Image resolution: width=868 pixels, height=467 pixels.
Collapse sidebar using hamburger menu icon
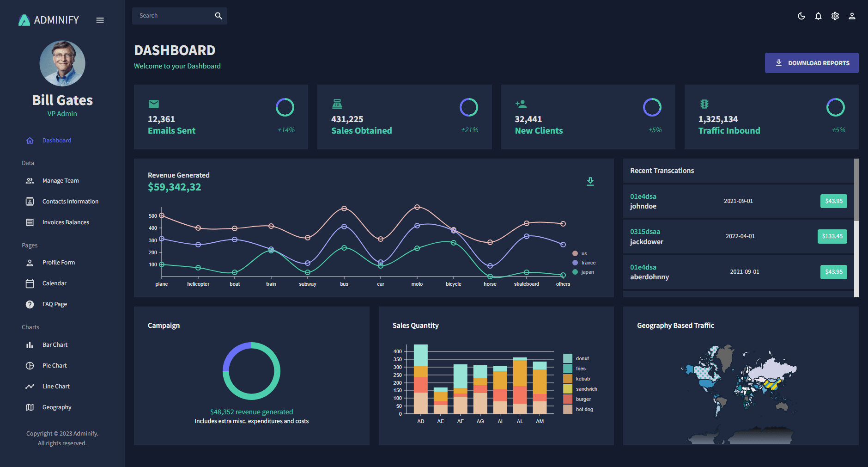[100, 20]
